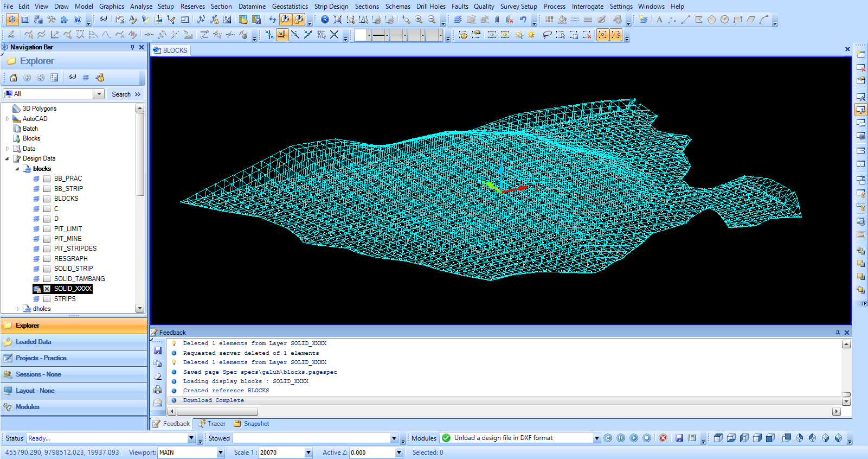Click the red Stop icon in Modules bar
This screenshot has height=459, width=868.
tap(663, 438)
